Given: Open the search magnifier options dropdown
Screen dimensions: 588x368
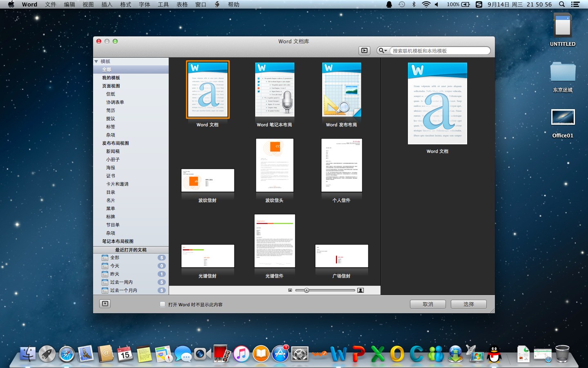Looking at the screenshot, I should pyautogui.click(x=383, y=51).
